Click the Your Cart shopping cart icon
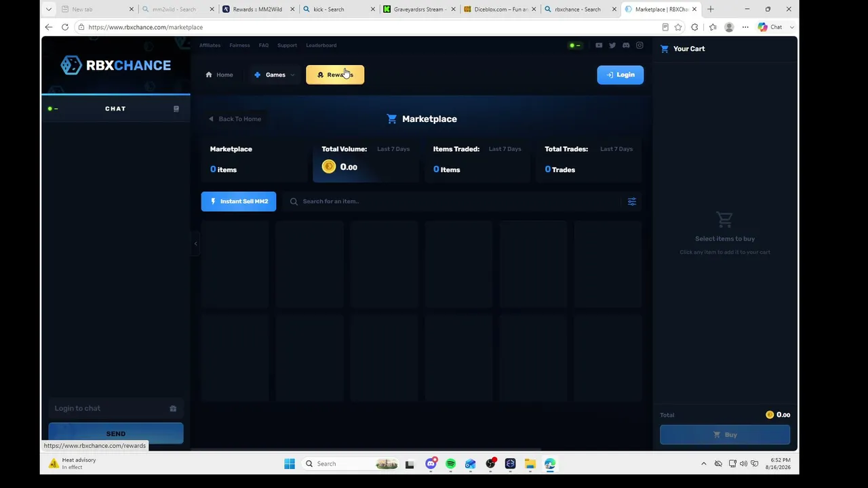The height and width of the screenshot is (488, 868). pyautogui.click(x=665, y=49)
